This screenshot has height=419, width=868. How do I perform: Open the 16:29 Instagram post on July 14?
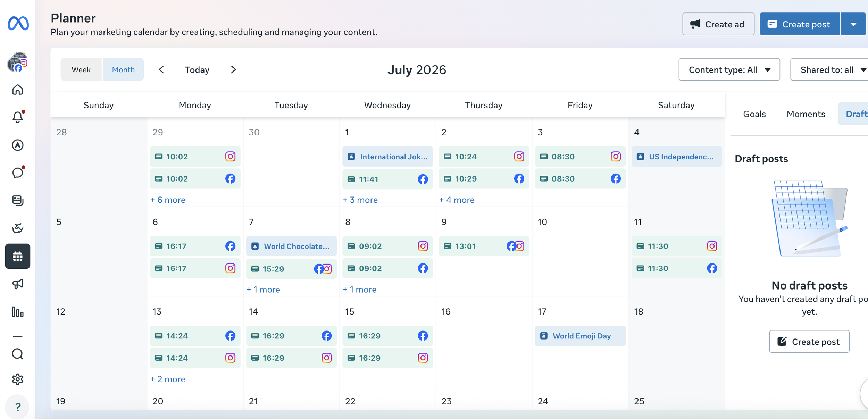[x=291, y=358]
